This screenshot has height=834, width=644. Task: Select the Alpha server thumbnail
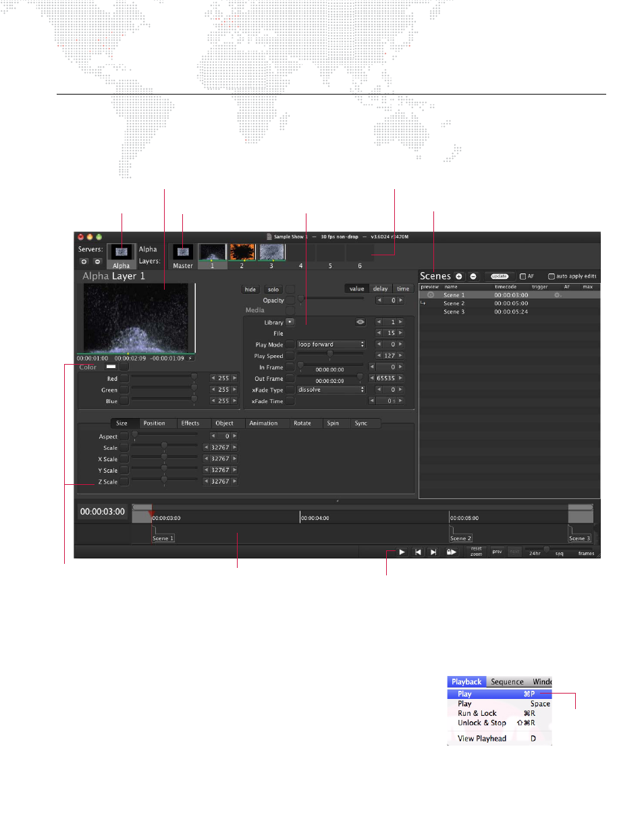(x=121, y=252)
